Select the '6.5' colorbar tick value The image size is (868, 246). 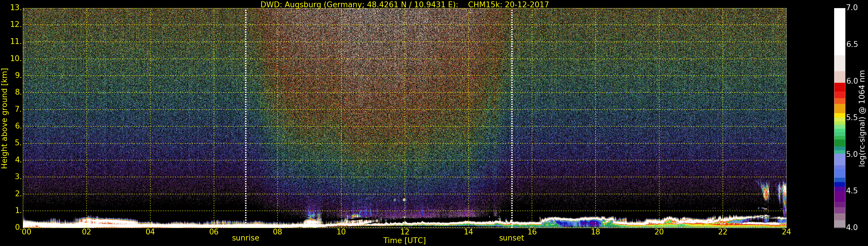[x=852, y=45]
